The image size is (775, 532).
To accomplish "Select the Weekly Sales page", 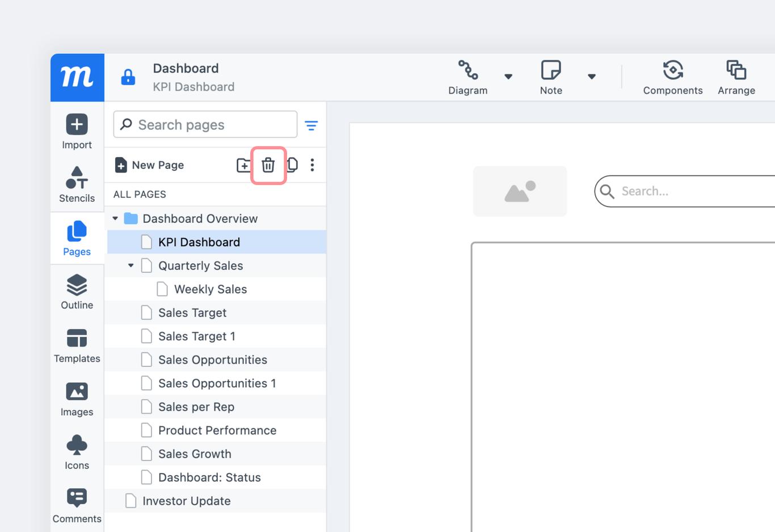I will click(216, 289).
